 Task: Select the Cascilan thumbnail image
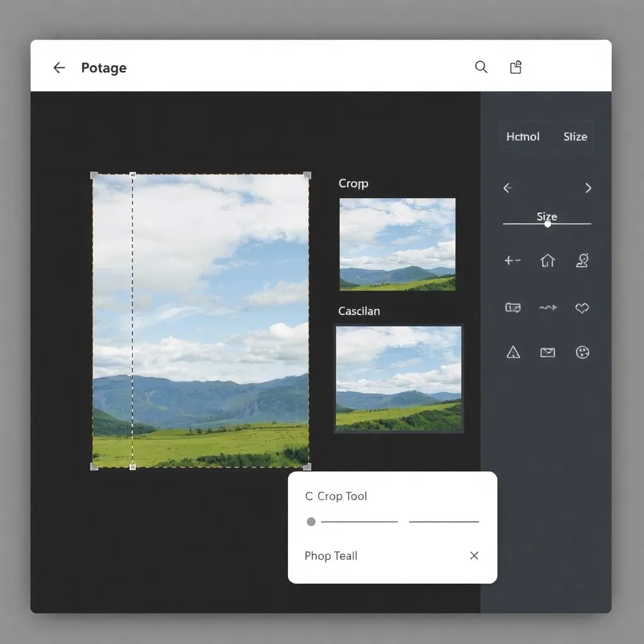click(399, 378)
